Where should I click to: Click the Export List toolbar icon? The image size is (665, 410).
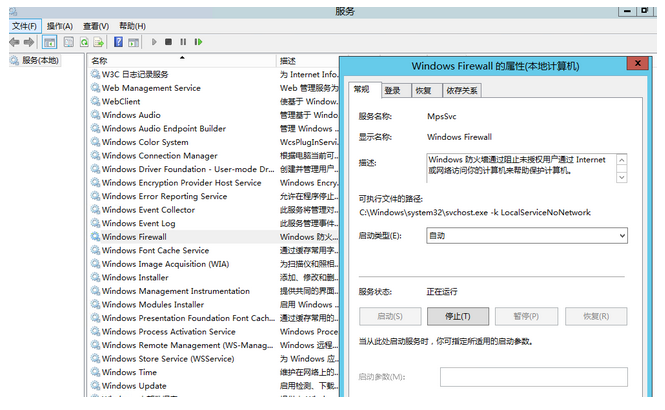(99, 42)
